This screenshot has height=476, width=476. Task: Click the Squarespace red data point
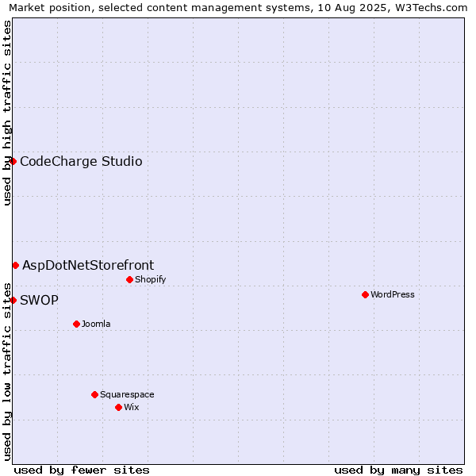tap(94, 394)
